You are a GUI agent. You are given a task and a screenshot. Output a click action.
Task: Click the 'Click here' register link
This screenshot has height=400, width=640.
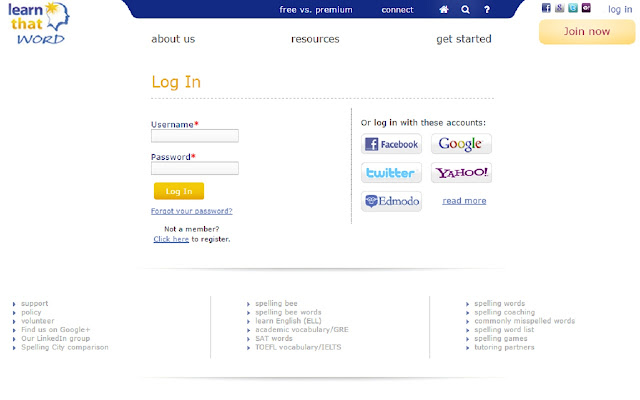pos(171,239)
